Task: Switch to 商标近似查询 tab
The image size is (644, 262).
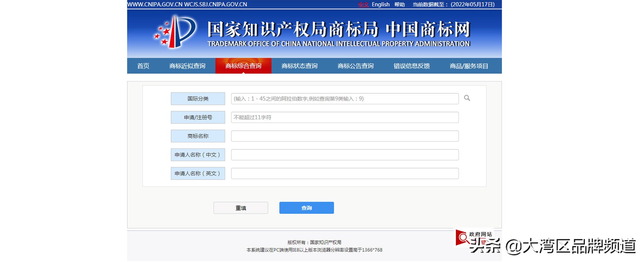Action: click(x=187, y=66)
